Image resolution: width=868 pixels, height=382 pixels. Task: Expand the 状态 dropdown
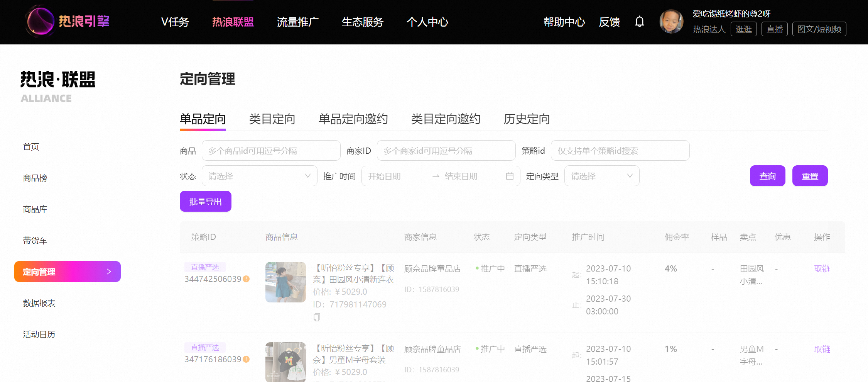click(x=260, y=176)
